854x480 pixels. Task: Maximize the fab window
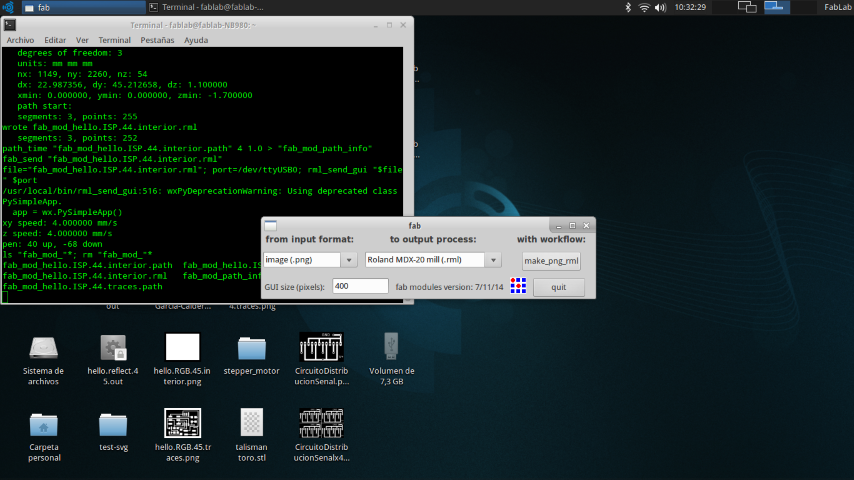tap(572, 226)
